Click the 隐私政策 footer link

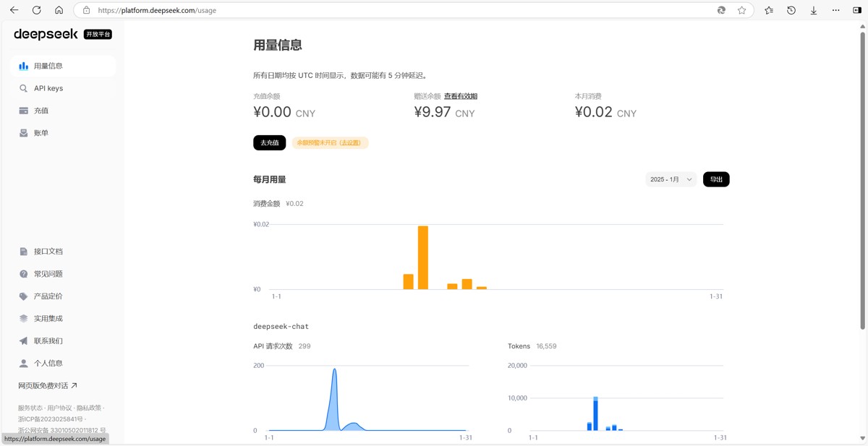coord(89,408)
